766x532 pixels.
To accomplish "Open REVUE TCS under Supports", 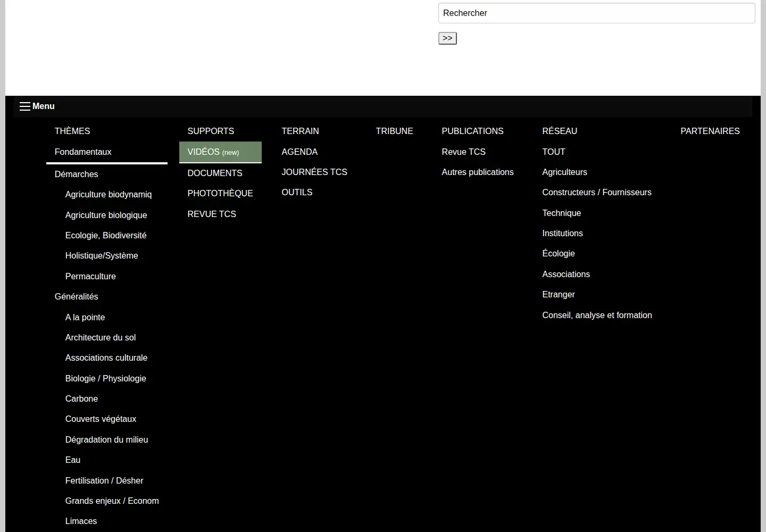I will (x=212, y=214).
